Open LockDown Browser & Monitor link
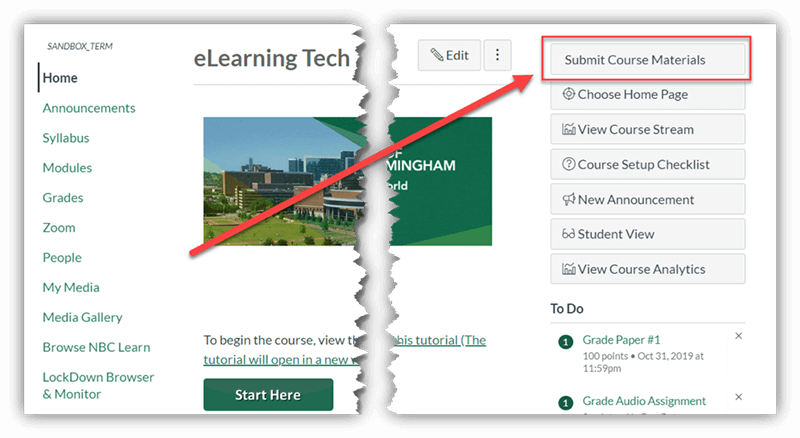The image size is (800, 438). point(98,385)
